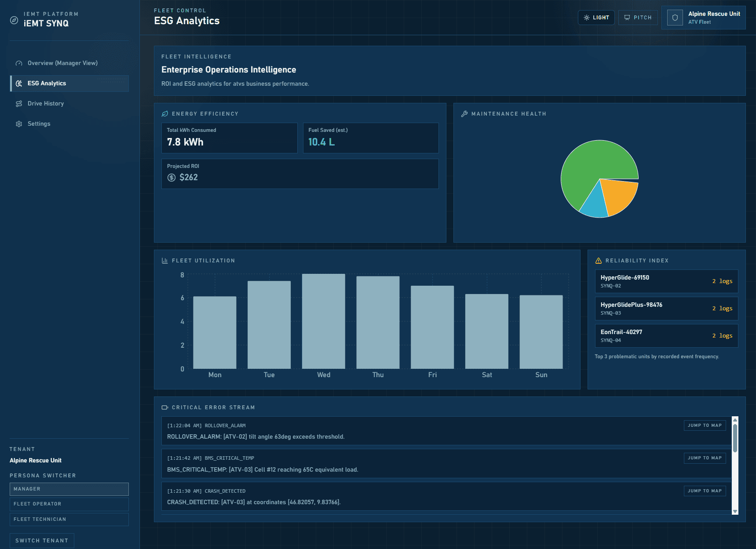The image size is (756, 549).
Task: Open Overview (Manager View) page
Action: click(x=62, y=63)
